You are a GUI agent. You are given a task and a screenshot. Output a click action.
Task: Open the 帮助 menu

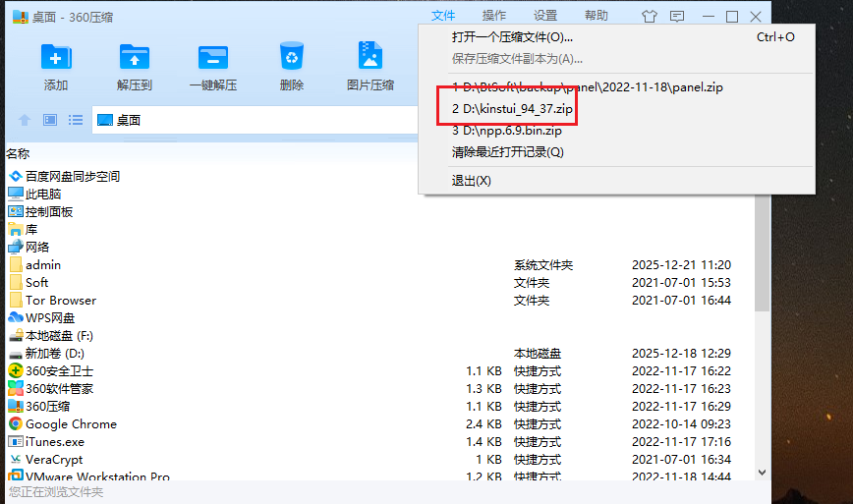coord(597,16)
